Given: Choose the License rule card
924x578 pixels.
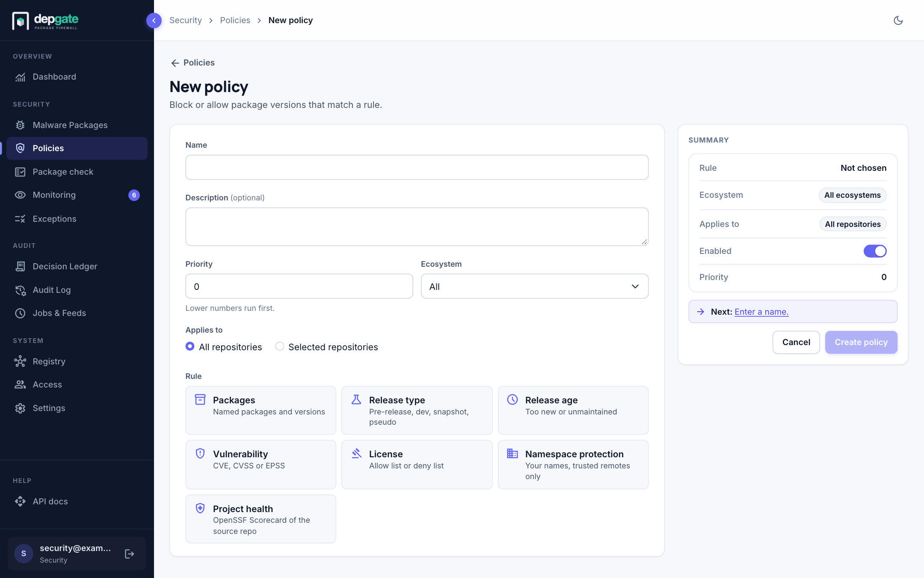Looking at the screenshot, I should coord(417,465).
